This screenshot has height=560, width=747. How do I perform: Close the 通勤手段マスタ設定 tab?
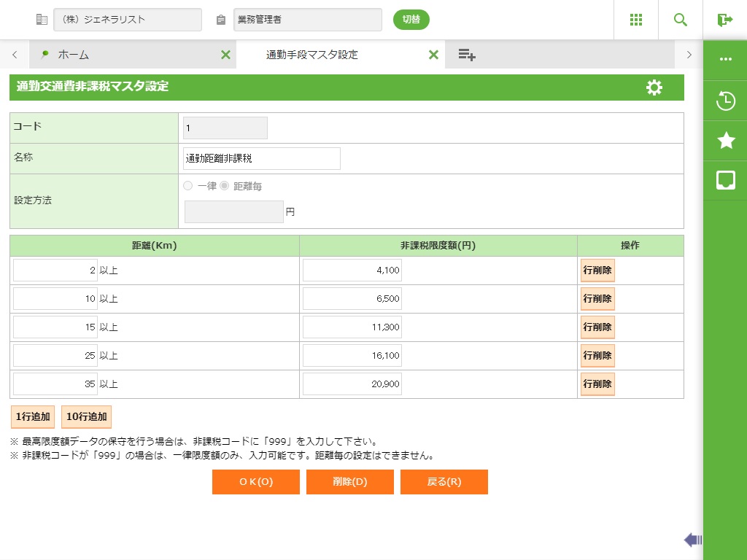tap(433, 55)
